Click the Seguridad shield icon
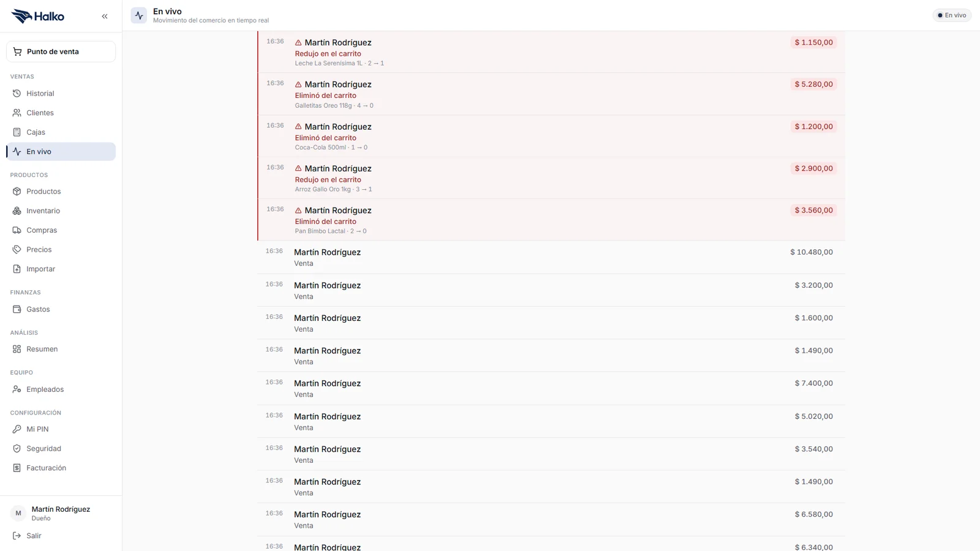The width and height of the screenshot is (980, 551). (x=17, y=449)
